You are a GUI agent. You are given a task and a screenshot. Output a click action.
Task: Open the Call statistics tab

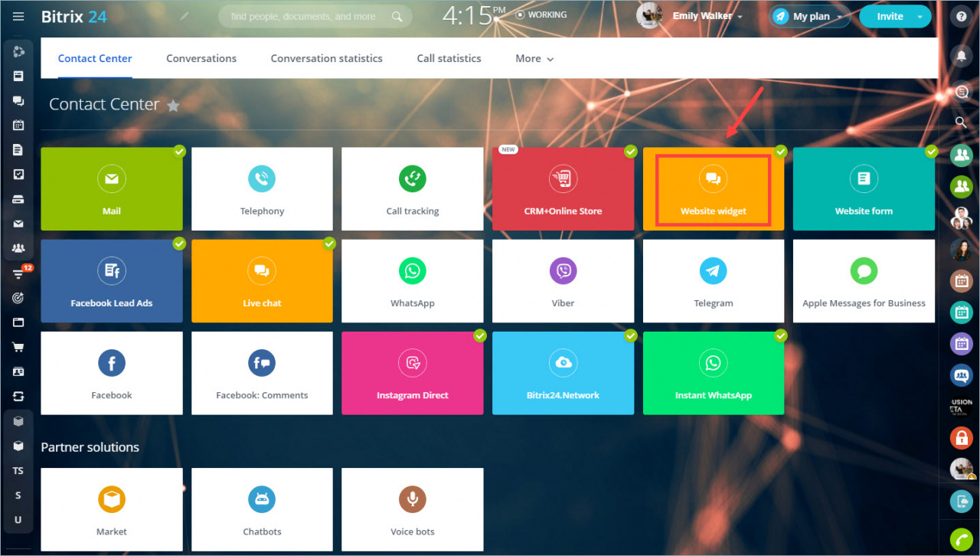[x=449, y=58]
